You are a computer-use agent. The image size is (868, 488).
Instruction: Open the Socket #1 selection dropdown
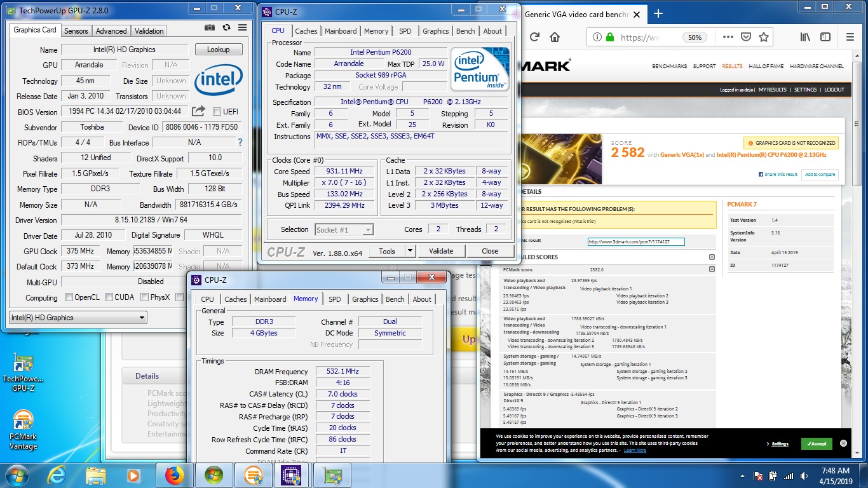point(344,229)
